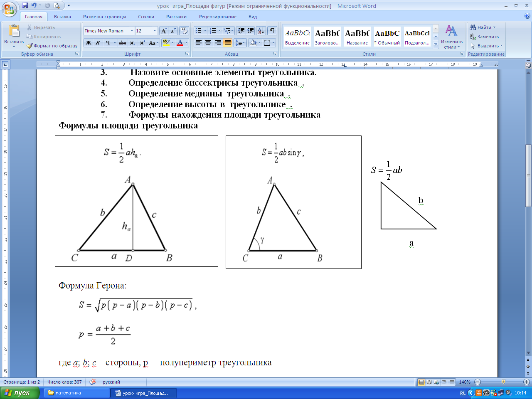
Task: Increase paragraph indent
Action: pyautogui.click(x=251, y=31)
